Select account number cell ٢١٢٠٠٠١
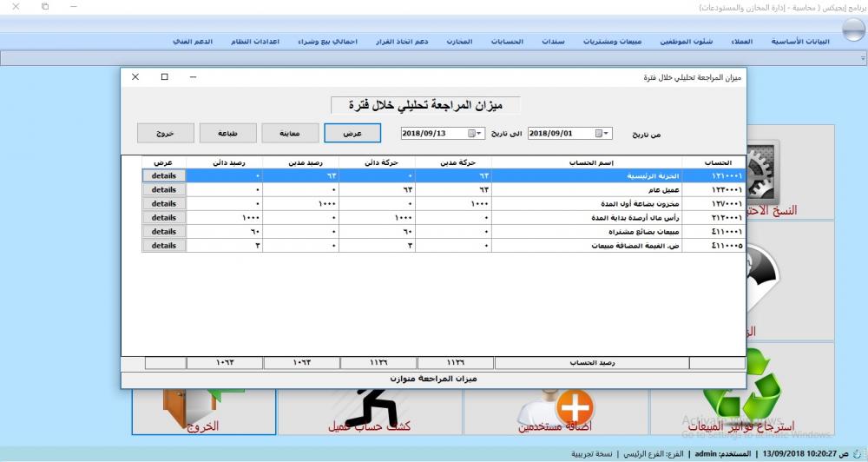 click(714, 218)
